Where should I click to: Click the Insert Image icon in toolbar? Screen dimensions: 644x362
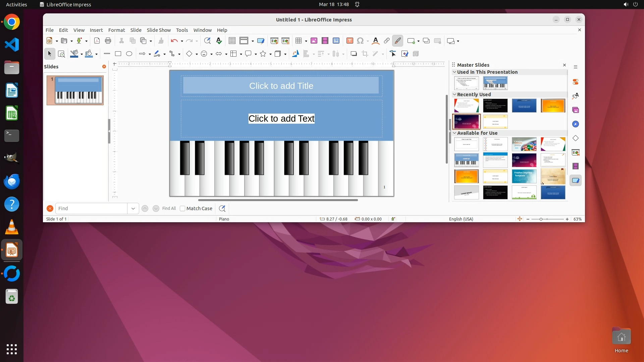tap(314, 41)
